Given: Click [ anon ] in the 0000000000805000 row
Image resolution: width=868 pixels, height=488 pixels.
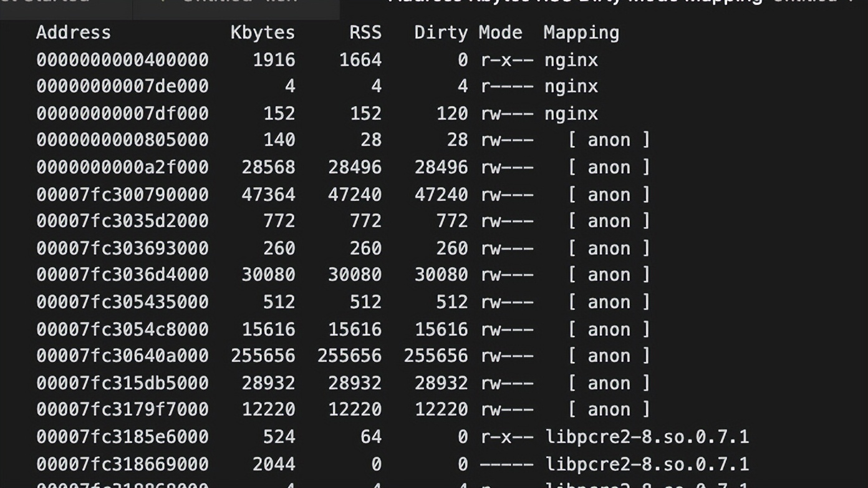Looking at the screenshot, I should [x=609, y=140].
